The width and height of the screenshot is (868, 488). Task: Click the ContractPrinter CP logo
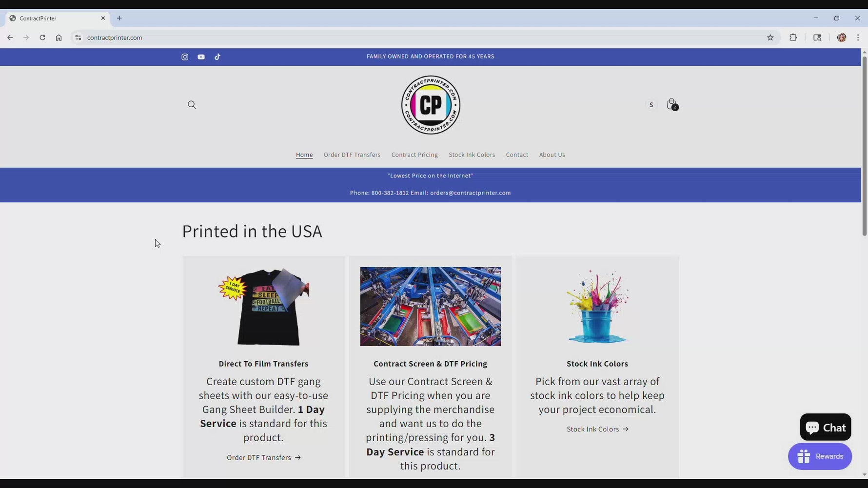(x=430, y=105)
